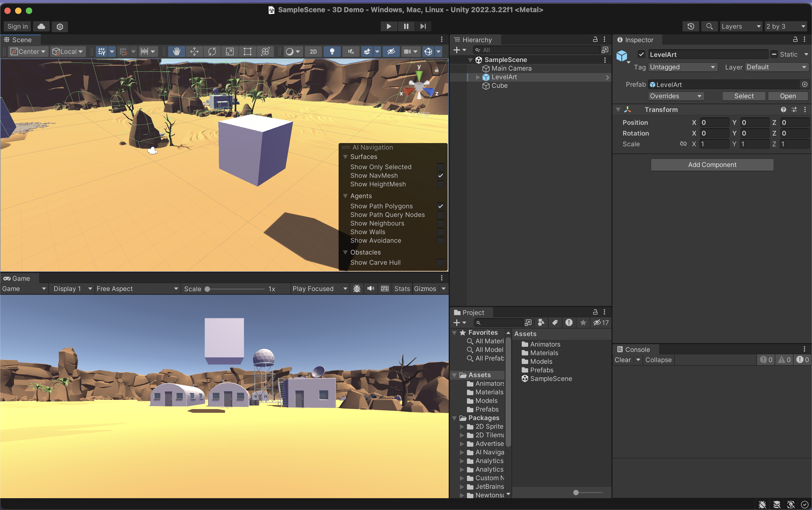Select the Hand view tool

click(176, 52)
